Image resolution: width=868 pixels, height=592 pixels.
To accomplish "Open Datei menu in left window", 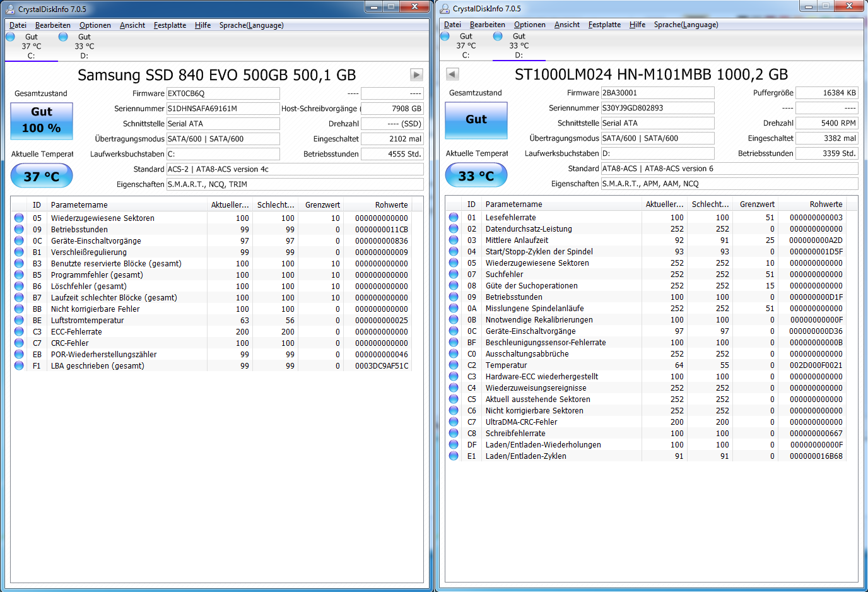I will point(18,25).
